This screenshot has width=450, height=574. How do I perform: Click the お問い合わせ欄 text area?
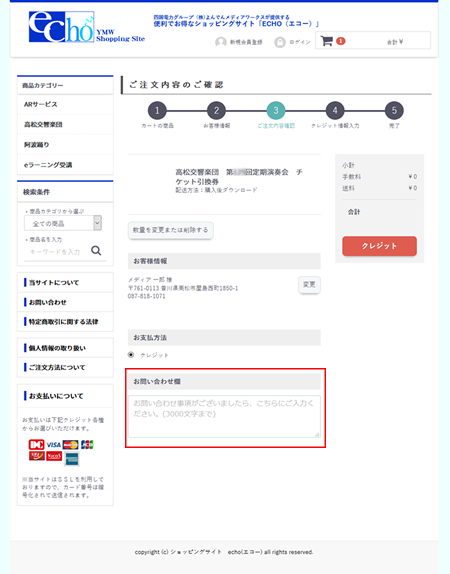point(224,416)
